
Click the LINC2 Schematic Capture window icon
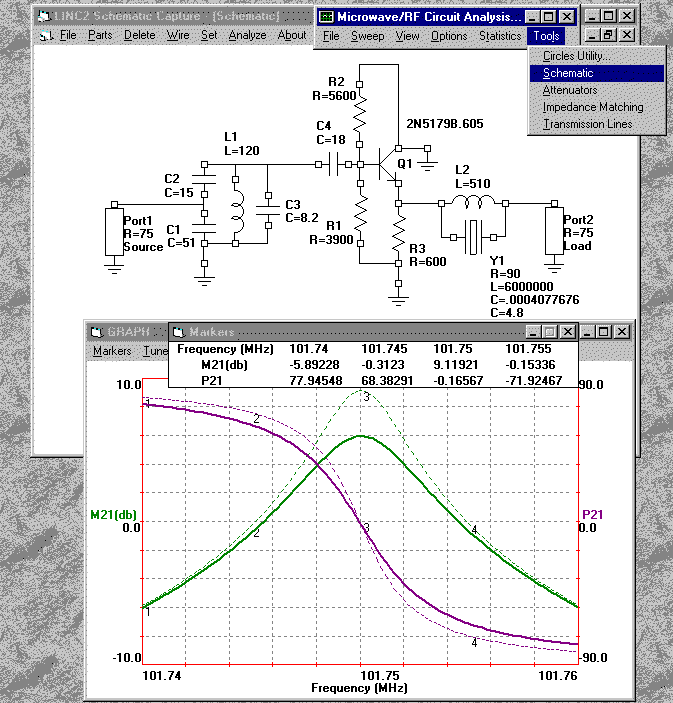coord(44,17)
